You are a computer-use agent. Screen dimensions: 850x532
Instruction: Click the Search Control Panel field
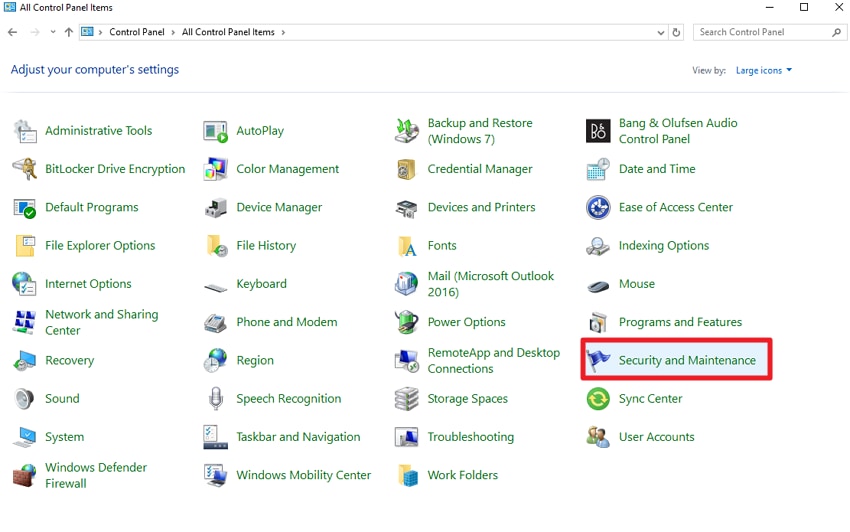click(x=763, y=33)
